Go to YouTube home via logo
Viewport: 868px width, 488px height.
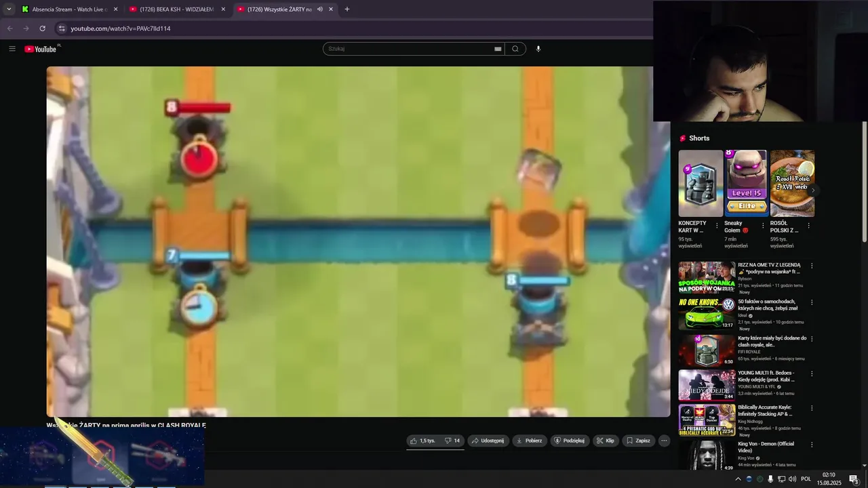pyautogui.click(x=42, y=49)
